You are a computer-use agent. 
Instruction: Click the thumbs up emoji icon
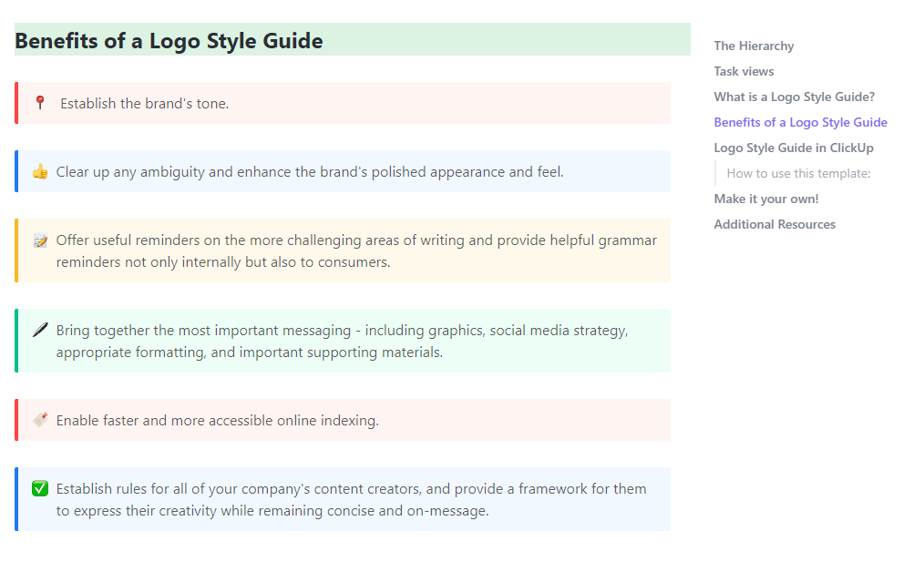[x=40, y=171]
